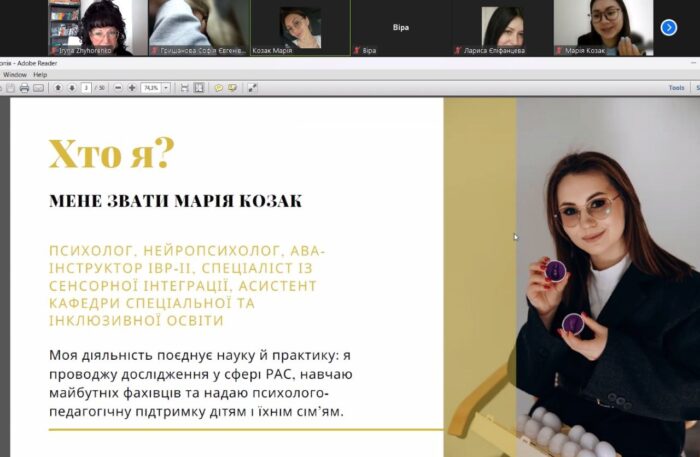Click the Print icon in toolbar

pyautogui.click(x=24, y=88)
